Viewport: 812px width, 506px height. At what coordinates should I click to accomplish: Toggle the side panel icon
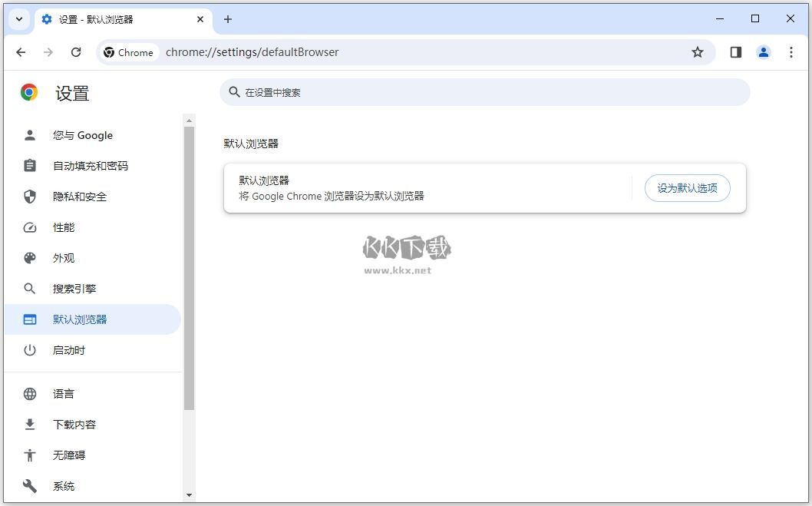[x=735, y=52]
